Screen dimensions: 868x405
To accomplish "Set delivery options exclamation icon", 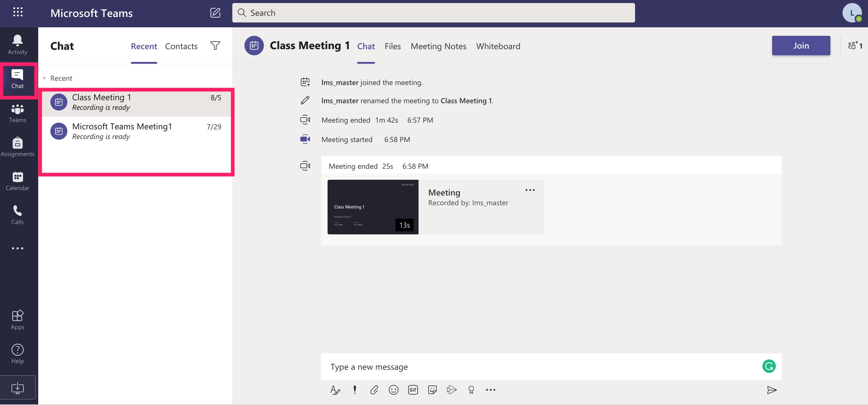I will (x=355, y=390).
